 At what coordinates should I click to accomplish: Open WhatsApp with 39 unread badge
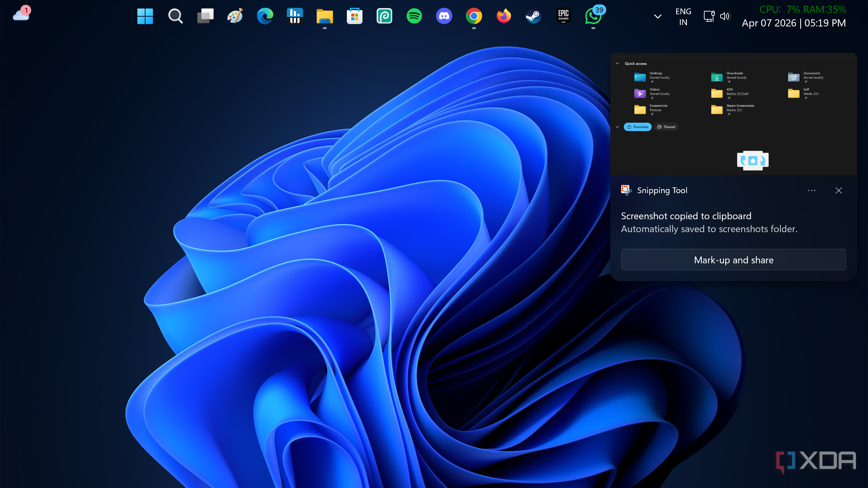click(x=593, y=16)
